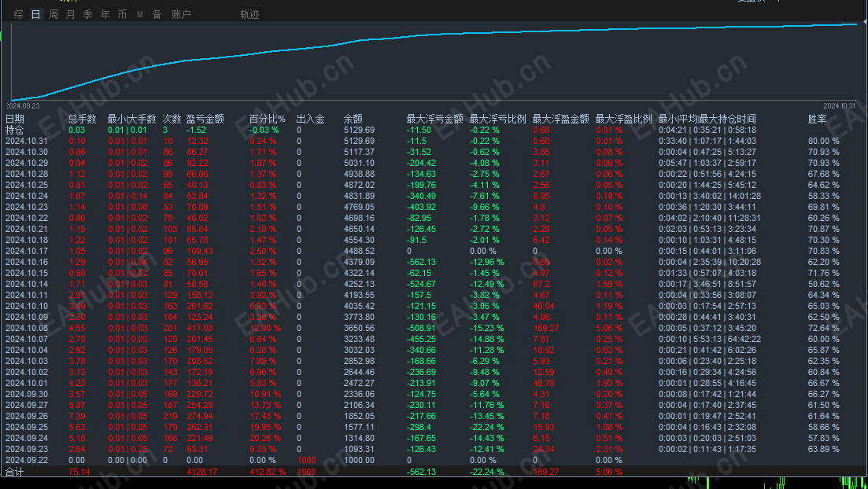Image resolution: width=868 pixels, height=489 pixels.
Task: Select the 2024.10.31 date row
Action: pyautogui.click(x=434, y=141)
